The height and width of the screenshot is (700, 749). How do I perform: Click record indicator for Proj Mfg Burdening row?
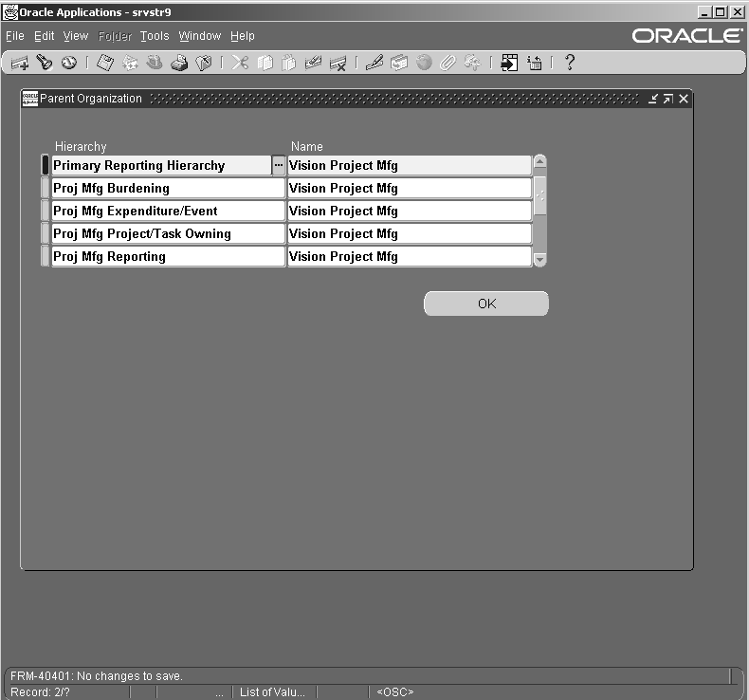pyautogui.click(x=46, y=188)
